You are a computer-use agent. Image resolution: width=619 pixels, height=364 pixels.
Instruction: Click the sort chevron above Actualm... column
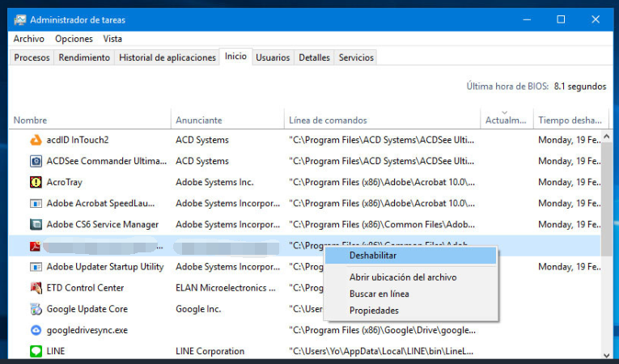point(505,112)
